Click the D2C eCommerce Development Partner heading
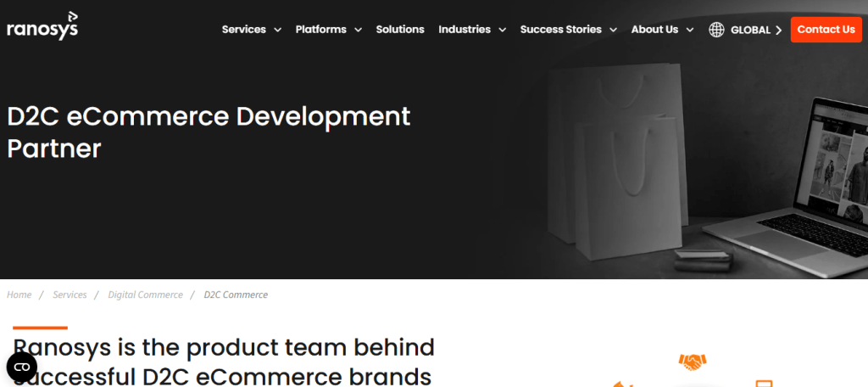 (x=209, y=132)
